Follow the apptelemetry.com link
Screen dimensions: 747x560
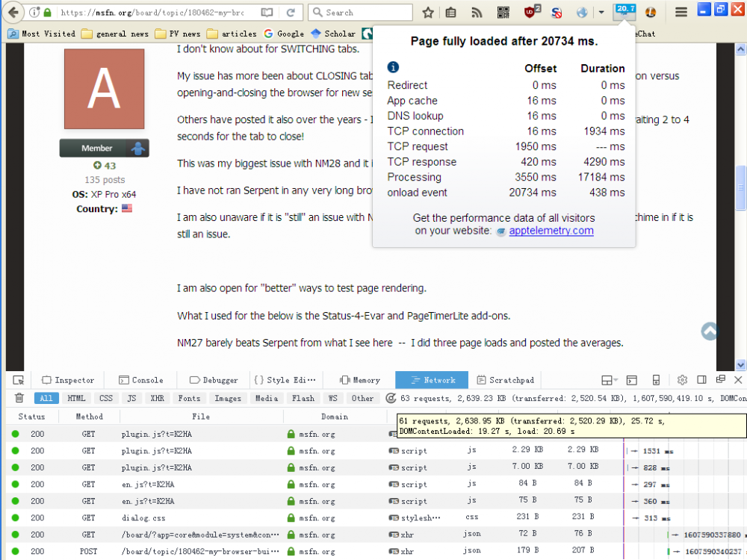tap(551, 231)
